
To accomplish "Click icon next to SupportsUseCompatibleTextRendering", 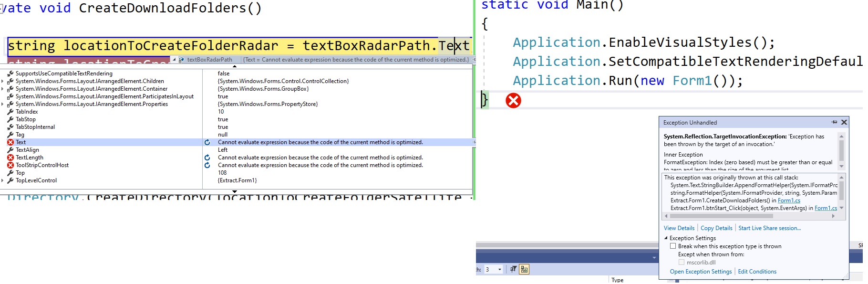I will [x=10, y=74].
